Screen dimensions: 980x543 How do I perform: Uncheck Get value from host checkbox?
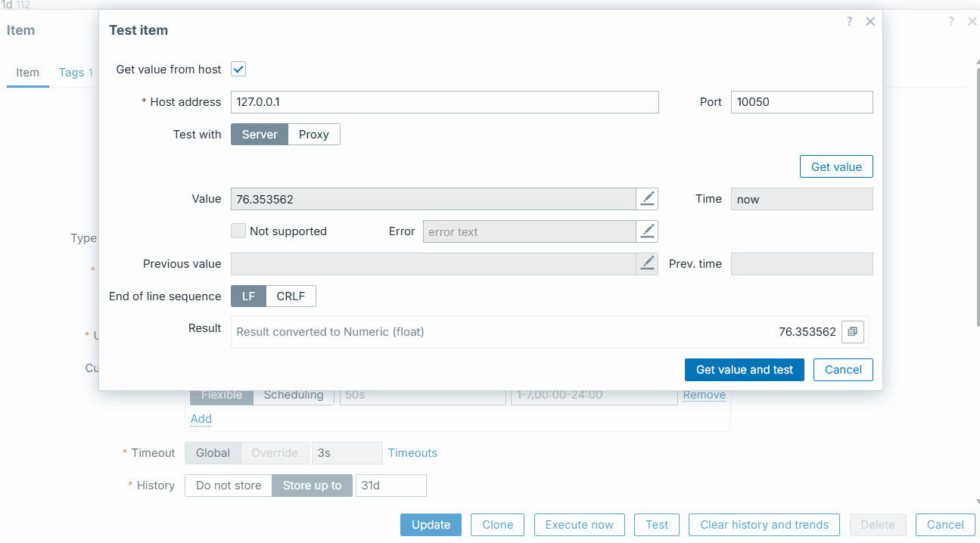pyautogui.click(x=238, y=70)
